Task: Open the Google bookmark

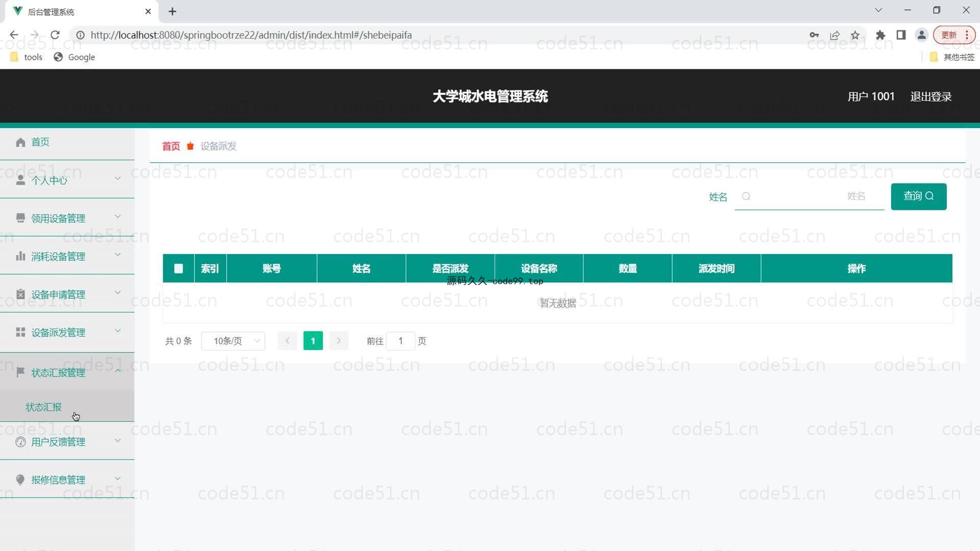Action: 75,57
